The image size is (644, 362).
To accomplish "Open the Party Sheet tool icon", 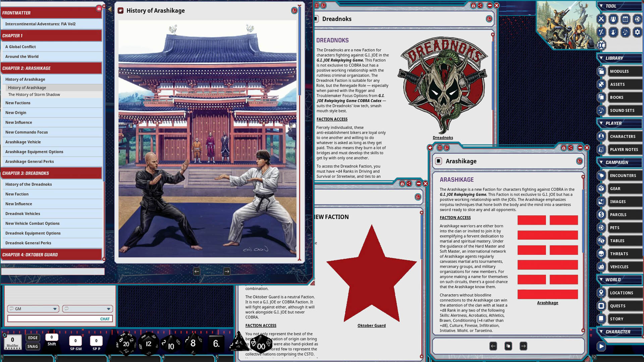I will pos(613,19).
